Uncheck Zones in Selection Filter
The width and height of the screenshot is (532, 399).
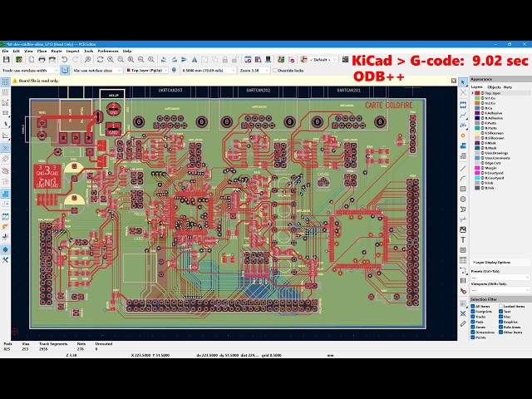tap(473, 327)
